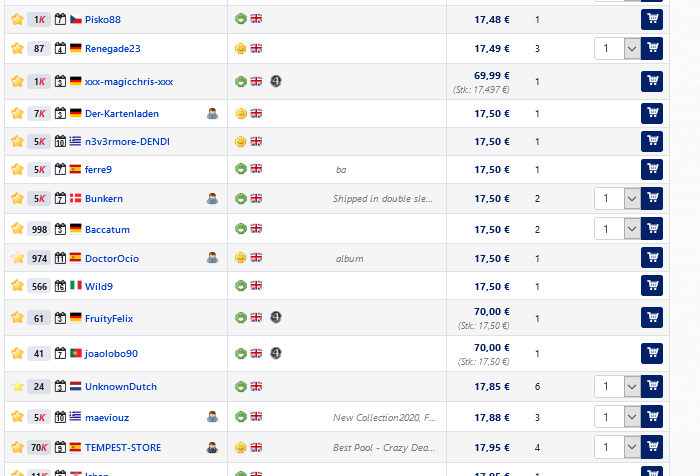Viewport: 700px width, 476px height.
Task: Click the professional seller badge beside DoctorOcio
Action: (212, 258)
